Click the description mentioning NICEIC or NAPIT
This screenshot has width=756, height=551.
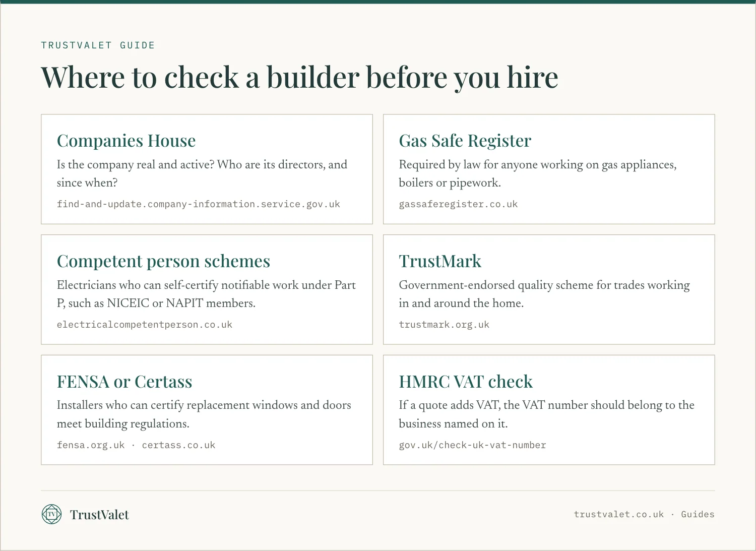[206, 294]
